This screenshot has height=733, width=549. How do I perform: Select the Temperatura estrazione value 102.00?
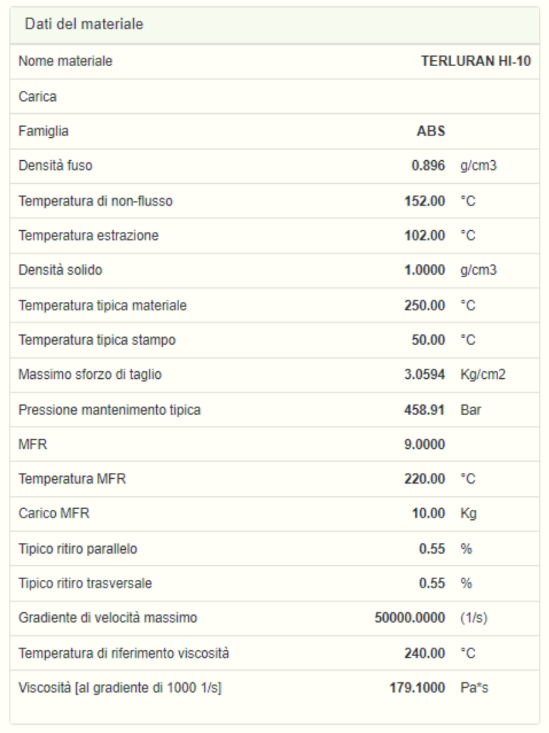point(425,235)
